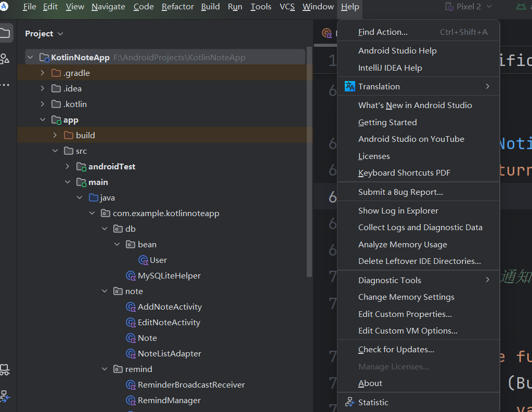
Task: Select the src folder row
Action: tap(164, 151)
